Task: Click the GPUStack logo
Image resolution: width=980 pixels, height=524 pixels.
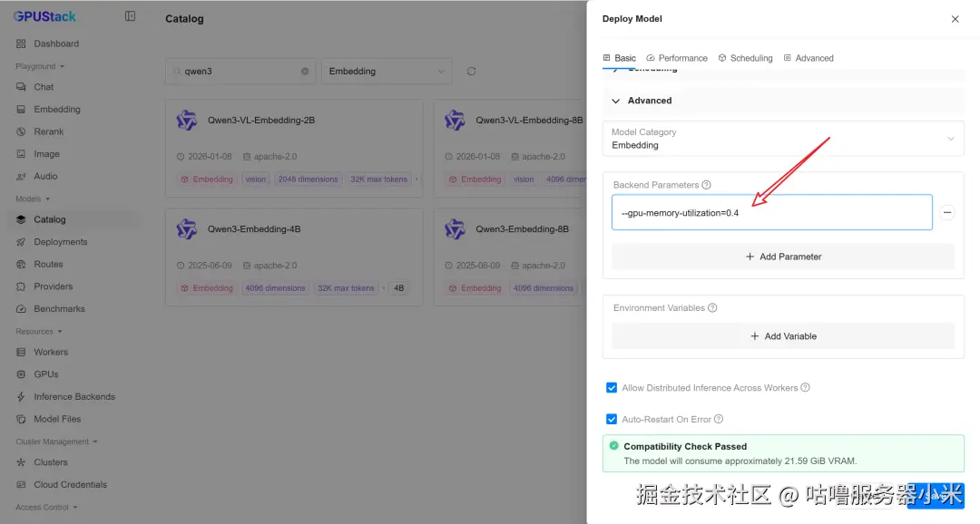Action: click(x=44, y=16)
